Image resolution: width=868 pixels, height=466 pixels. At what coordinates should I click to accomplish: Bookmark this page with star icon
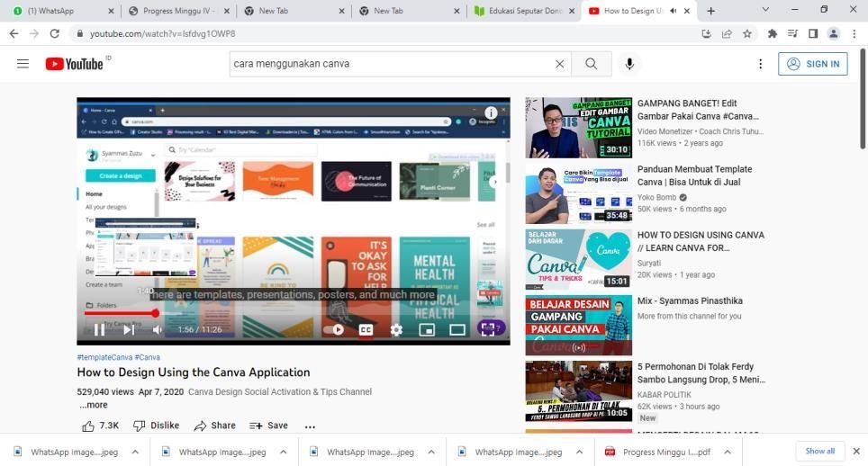click(747, 33)
